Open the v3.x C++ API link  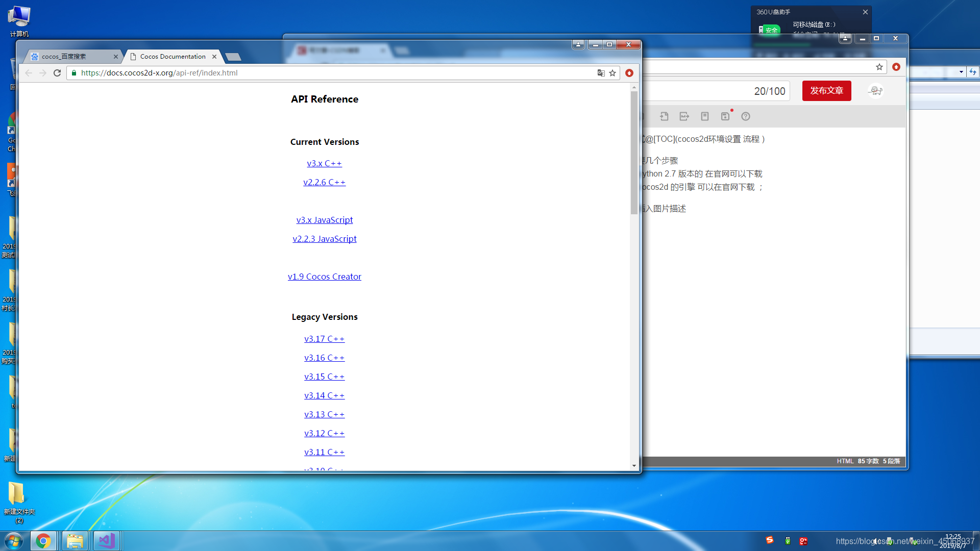[324, 163]
